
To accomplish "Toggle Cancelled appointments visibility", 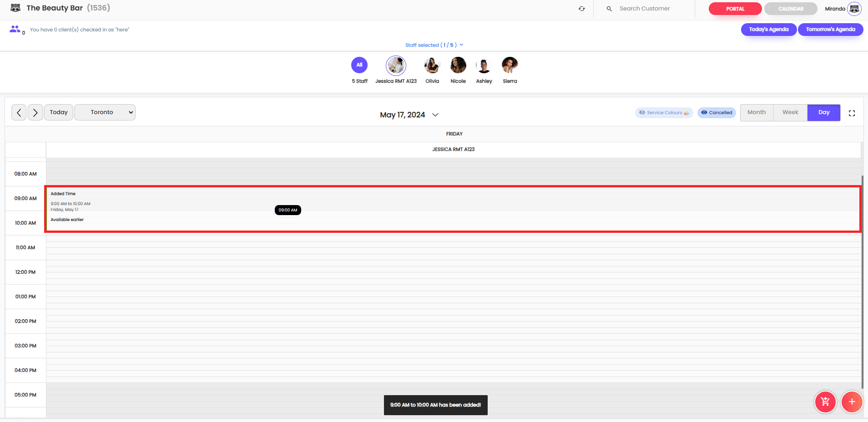I will pos(717,113).
